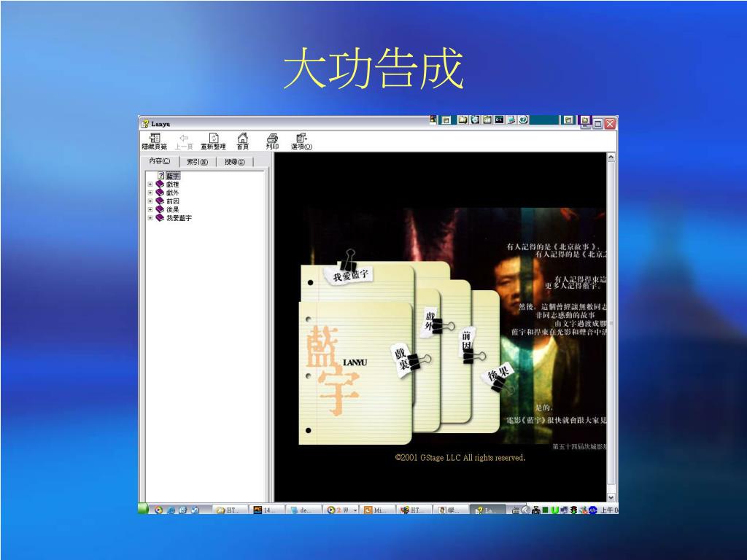Switch to the La... Lanyu taskbar button
The image size is (747, 560).
(x=488, y=510)
